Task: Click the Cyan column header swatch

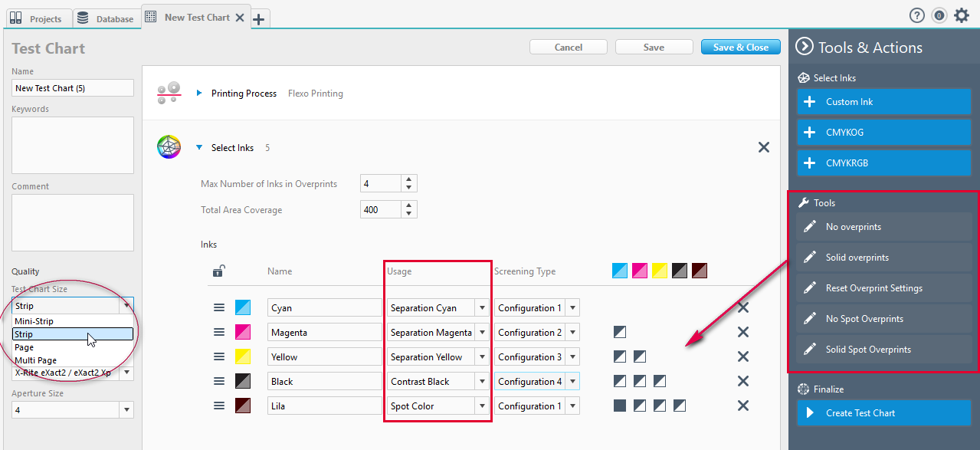Action: coord(620,271)
